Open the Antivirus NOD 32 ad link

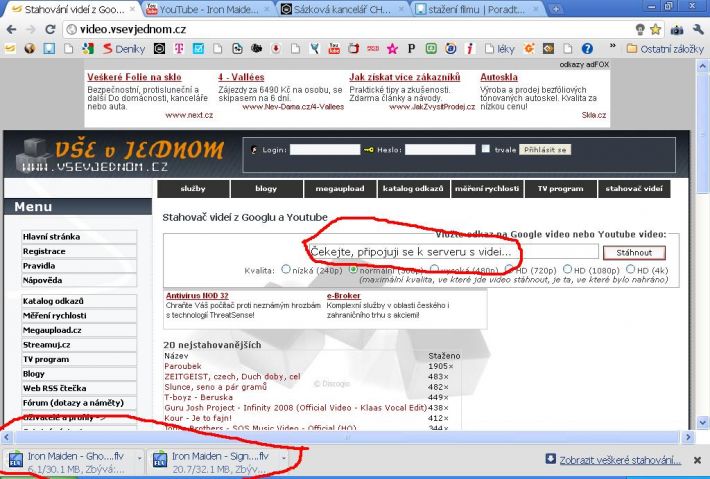[x=197, y=296]
